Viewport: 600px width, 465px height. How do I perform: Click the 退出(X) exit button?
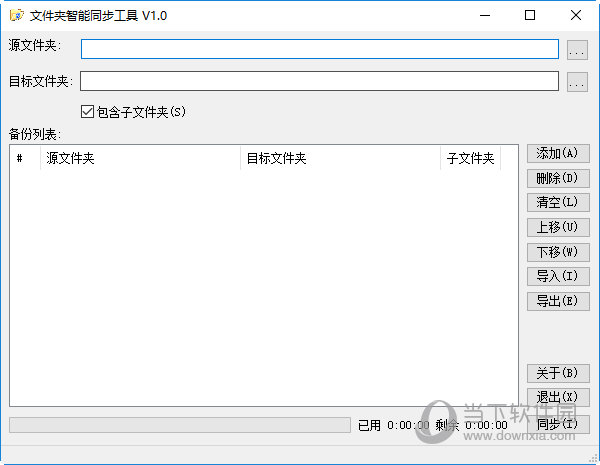558,397
